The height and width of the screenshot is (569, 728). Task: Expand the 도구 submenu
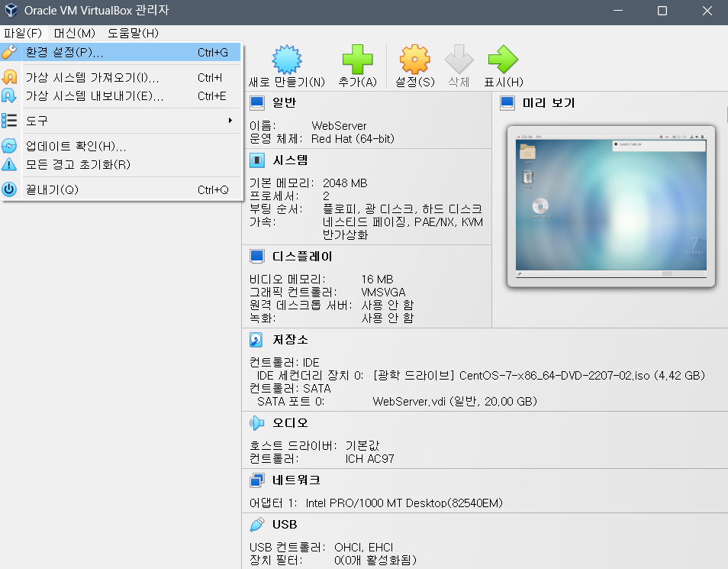pyautogui.click(x=121, y=121)
